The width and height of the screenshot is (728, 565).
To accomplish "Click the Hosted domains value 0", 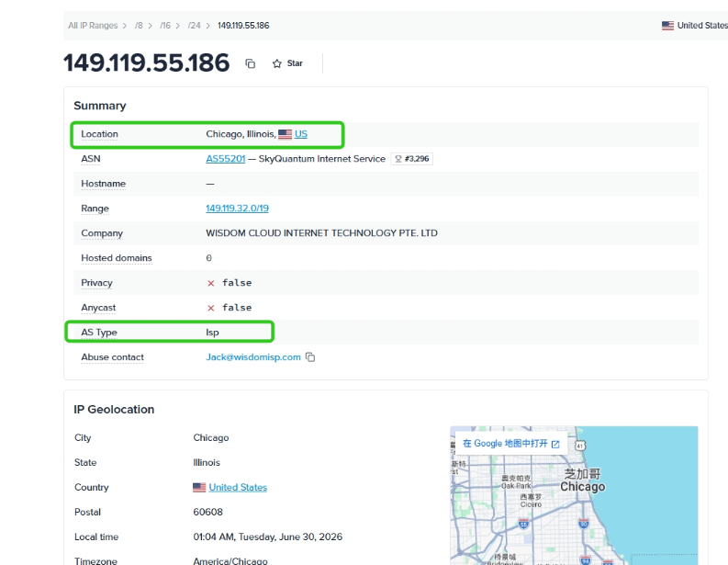I will pyautogui.click(x=209, y=258).
